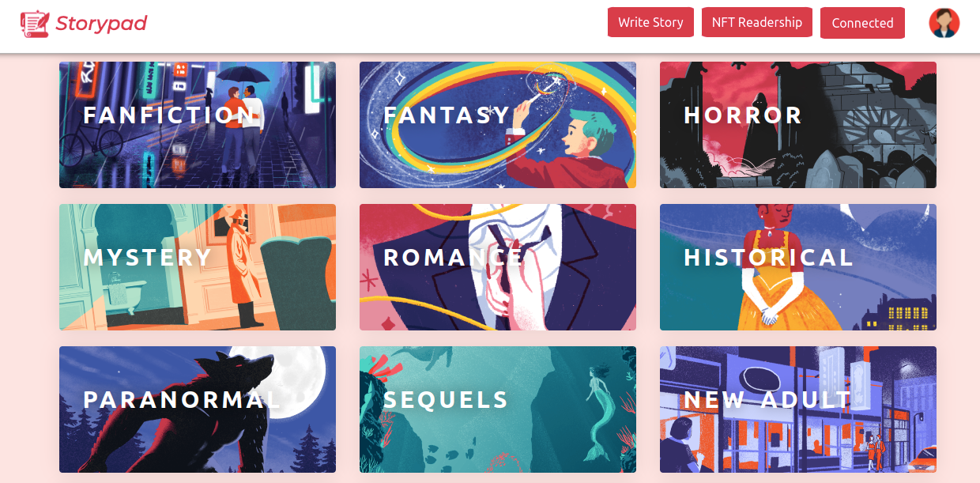980x483 pixels.
Task: Click the FANTASY title text
Action: click(x=447, y=115)
